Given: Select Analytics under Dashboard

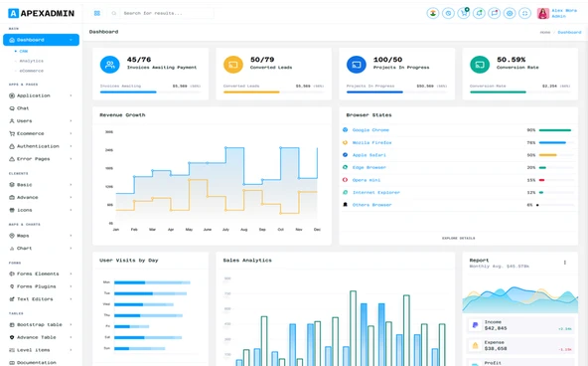Looking at the screenshot, I should (32, 61).
